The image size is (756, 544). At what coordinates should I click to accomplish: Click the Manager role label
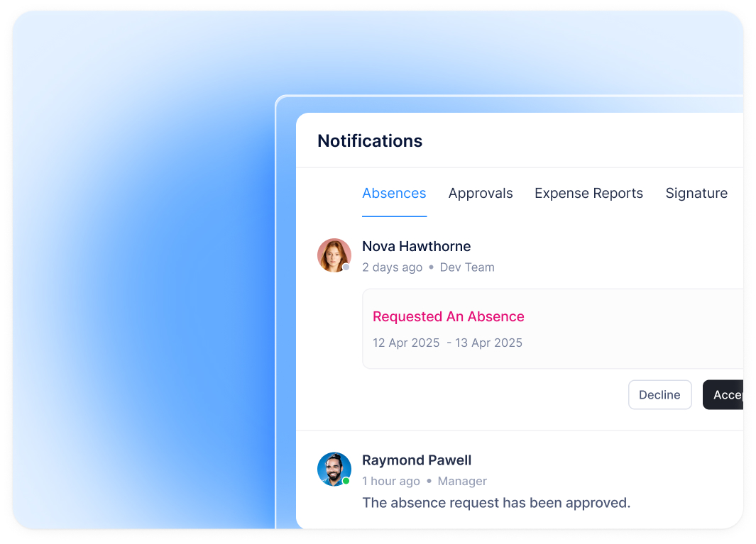(462, 481)
